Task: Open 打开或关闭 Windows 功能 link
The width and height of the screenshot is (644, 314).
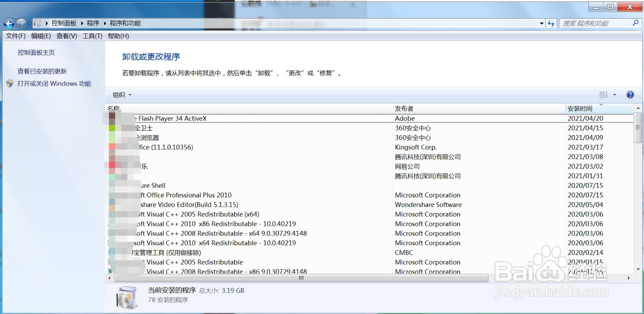Action: click(54, 84)
